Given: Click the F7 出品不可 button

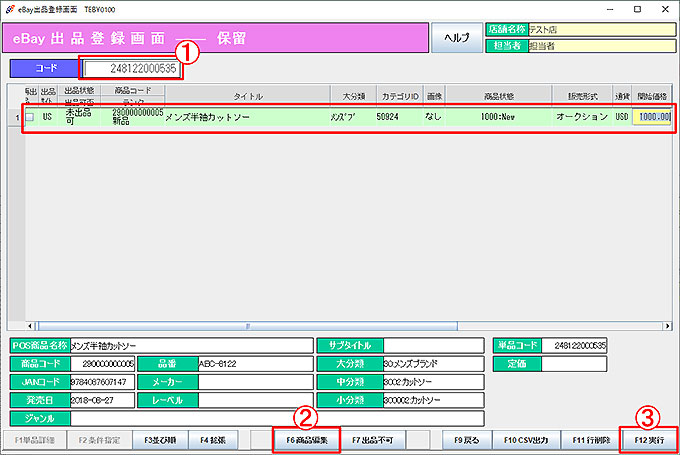Looking at the screenshot, I should point(375,439).
